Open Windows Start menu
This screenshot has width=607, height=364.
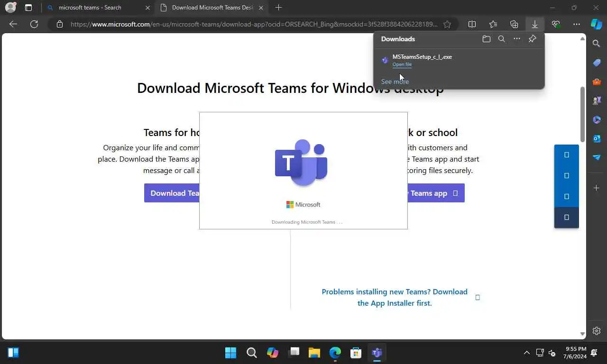(230, 353)
